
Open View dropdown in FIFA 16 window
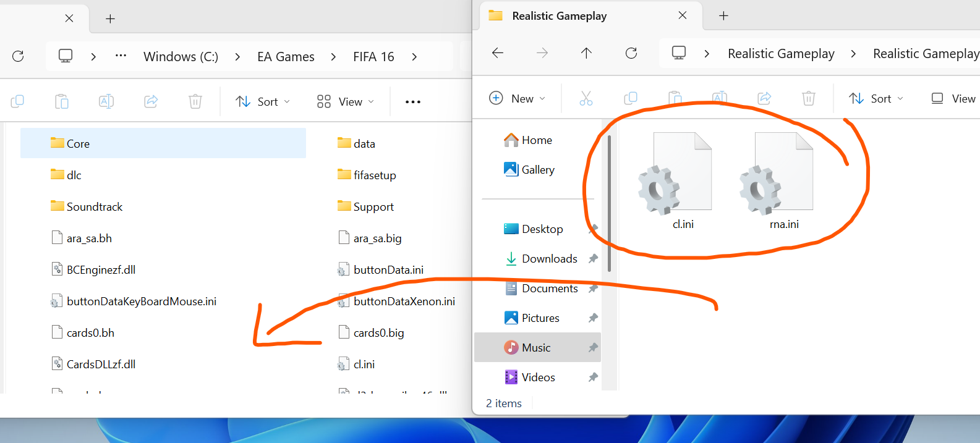click(x=346, y=102)
